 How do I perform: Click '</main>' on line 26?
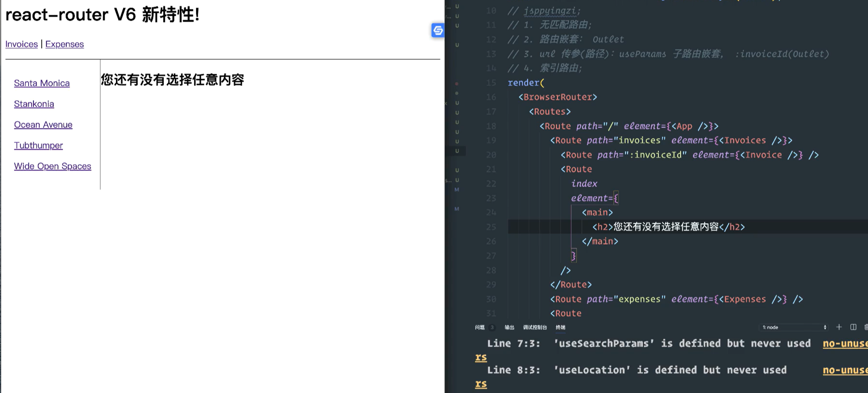point(600,241)
